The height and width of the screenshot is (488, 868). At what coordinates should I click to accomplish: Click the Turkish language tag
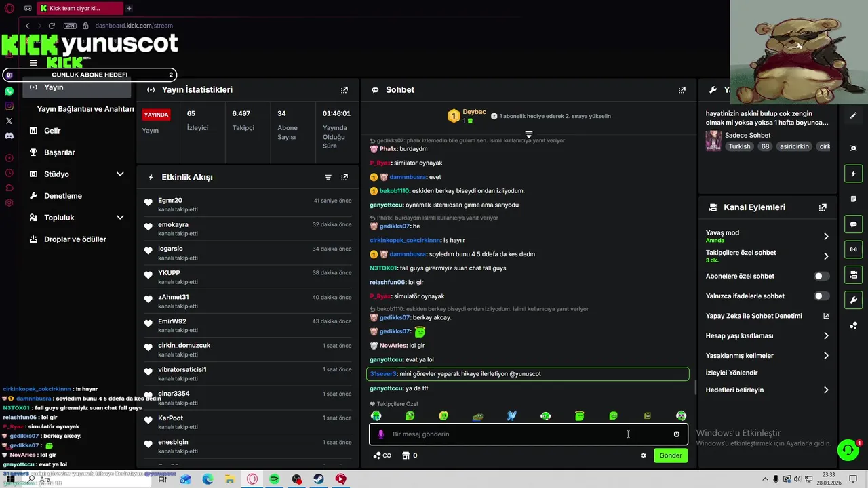click(740, 146)
